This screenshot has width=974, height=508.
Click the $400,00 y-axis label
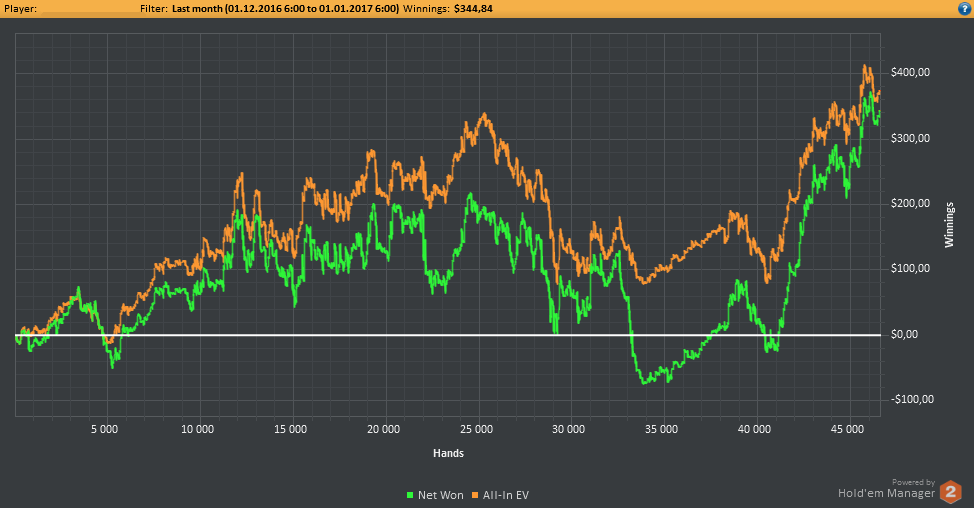pyautogui.click(x=910, y=72)
